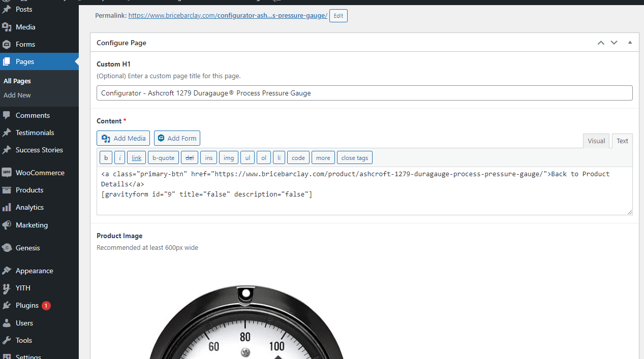Insert deleted text with del button
Image resolution: width=644 pixels, height=359 pixels.
190,158
